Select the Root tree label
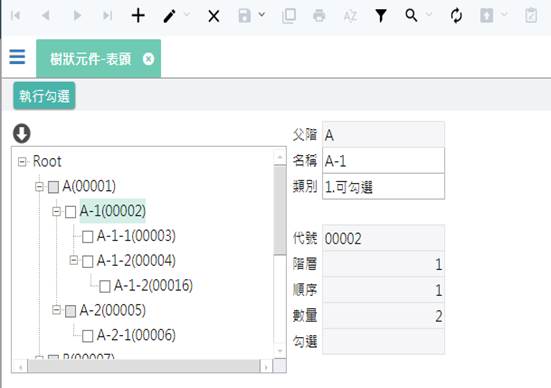 coord(47,162)
